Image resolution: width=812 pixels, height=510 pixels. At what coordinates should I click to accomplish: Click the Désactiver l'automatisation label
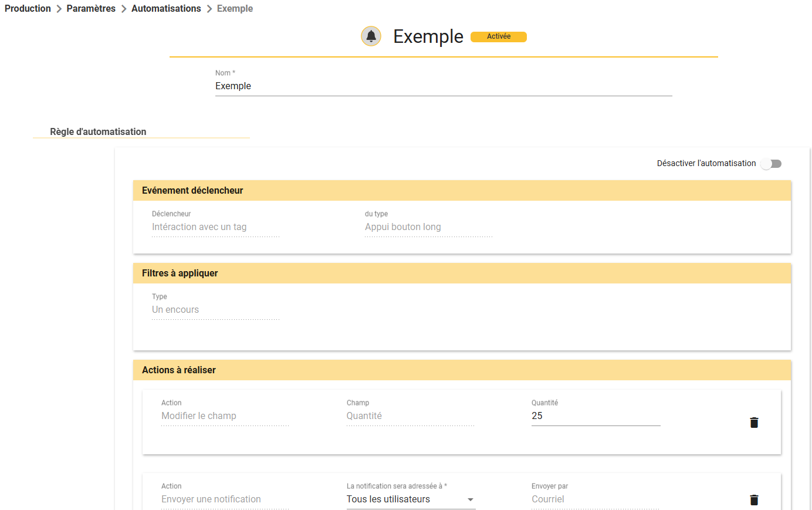pyautogui.click(x=706, y=164)
